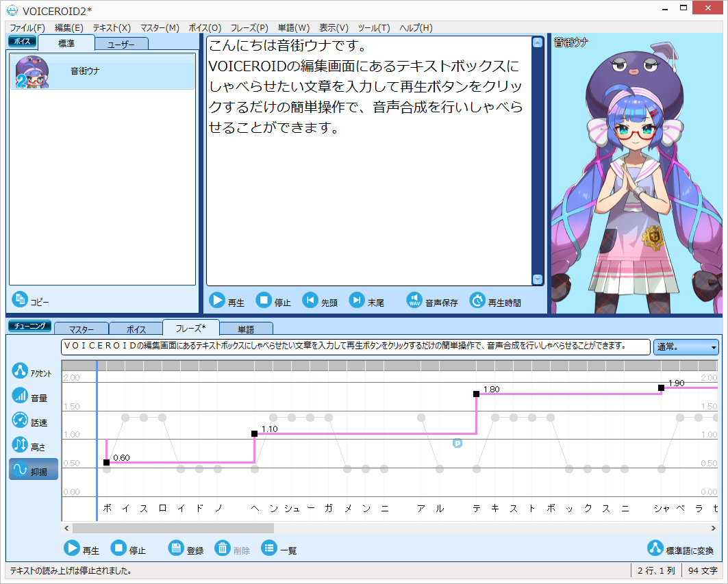728x584 pixels.
Task: Select the 話速 speed tuning icon
Action: 19,420
